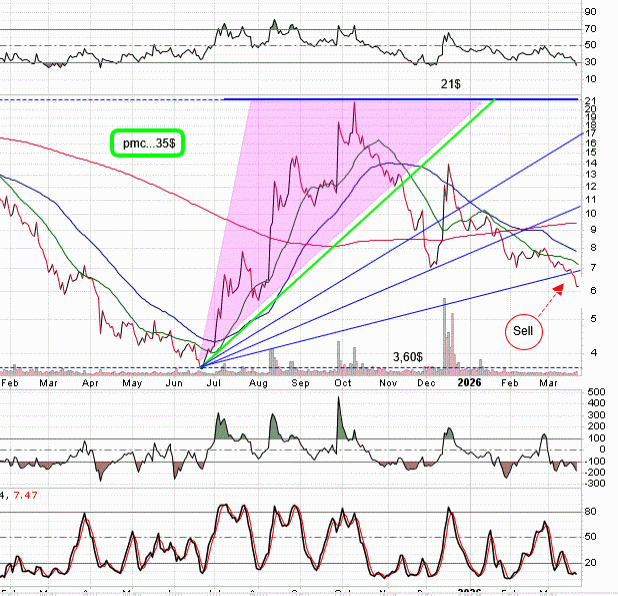Click the -300 level on the CCI axis

coord(592,482)
